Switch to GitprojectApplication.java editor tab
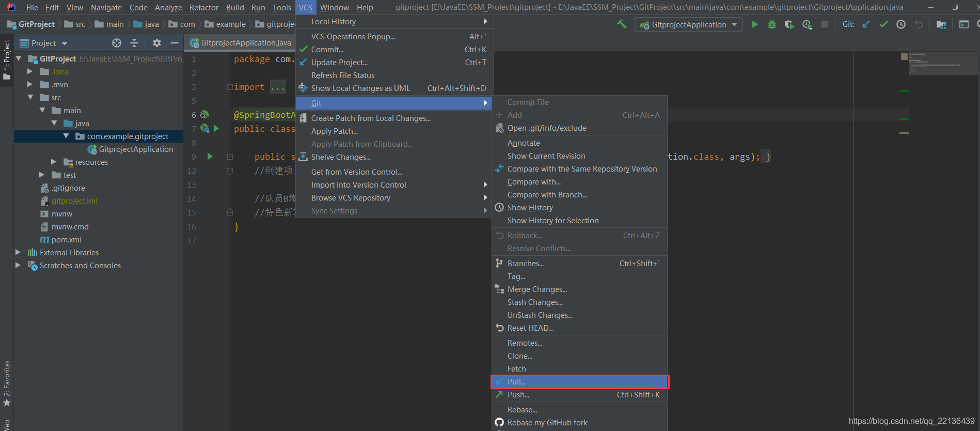 (241, 43)
